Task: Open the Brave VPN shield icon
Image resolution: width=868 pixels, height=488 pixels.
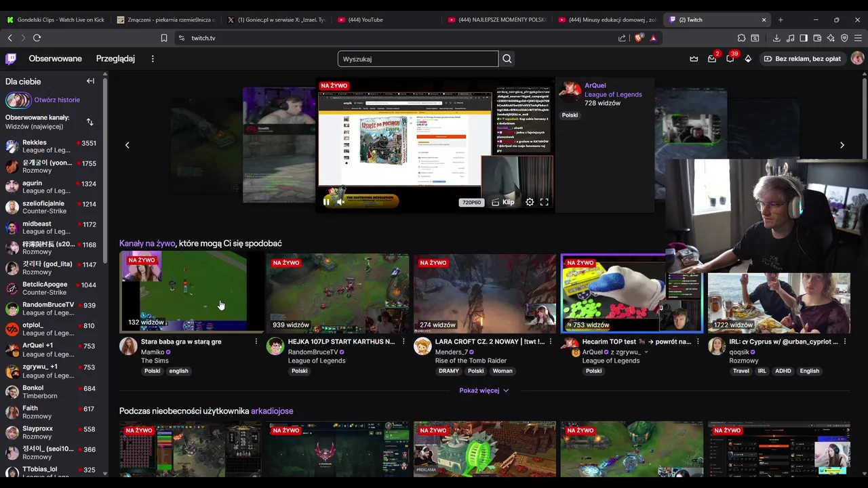Action: pyautogui.click(x=844, y=38)
